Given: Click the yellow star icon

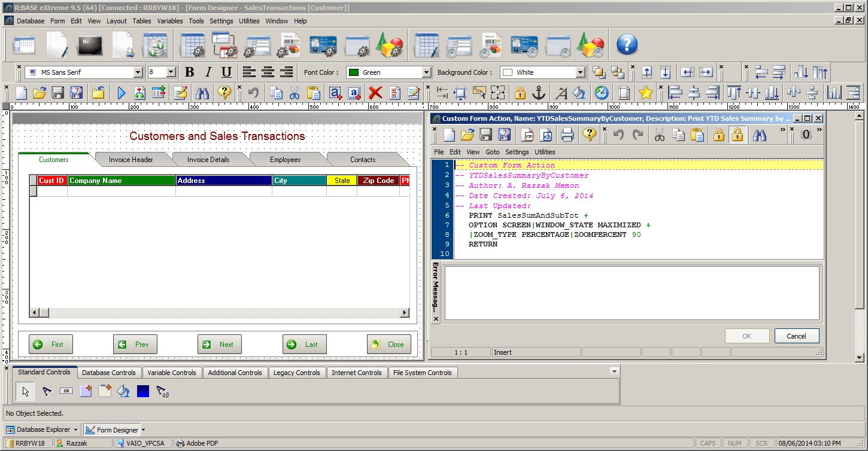Looking at the screenshot, I should [x=645, y=93].
